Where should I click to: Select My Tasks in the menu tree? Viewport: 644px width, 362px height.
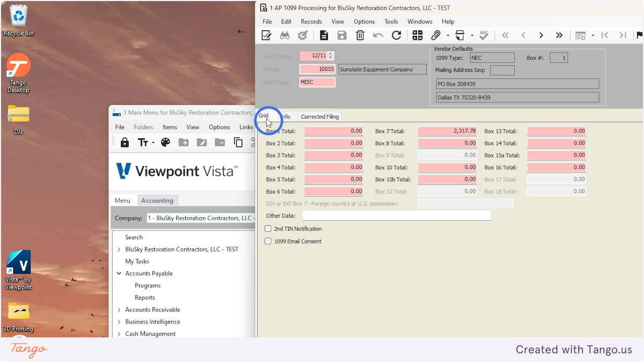(137, 262)
